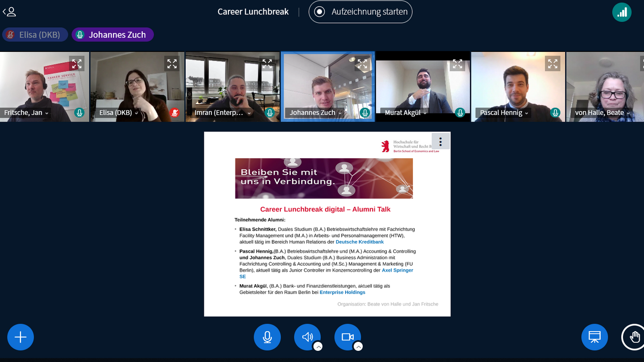Viewport: 644px width, 362px height.
Task: Raise hand using the hand icon
Action: click(635, 337)
